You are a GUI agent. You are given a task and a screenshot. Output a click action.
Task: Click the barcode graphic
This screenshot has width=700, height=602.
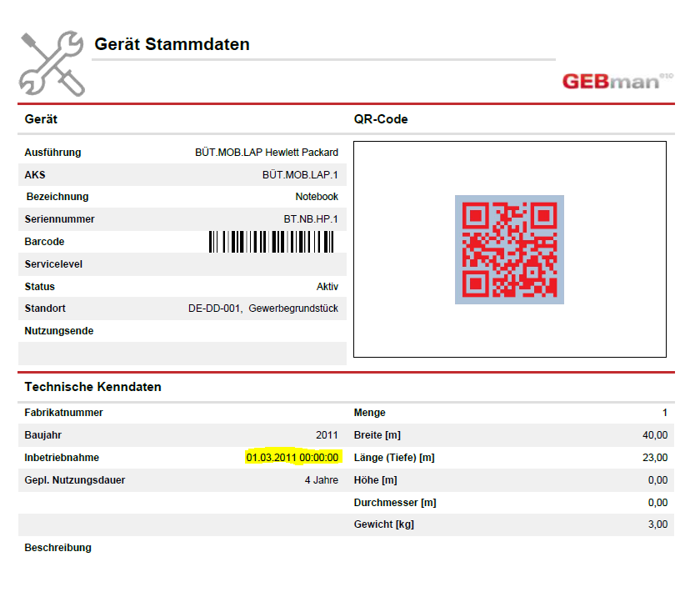[x=271, y=242]
